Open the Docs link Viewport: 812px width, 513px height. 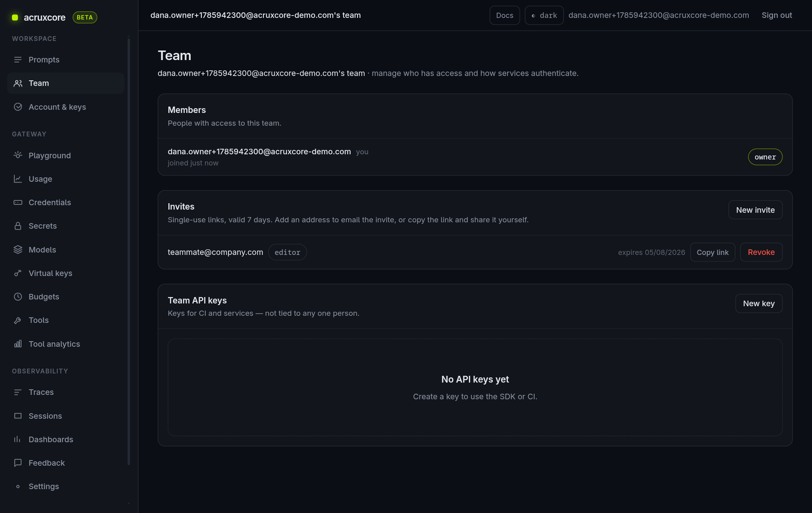tap(504, 15)
